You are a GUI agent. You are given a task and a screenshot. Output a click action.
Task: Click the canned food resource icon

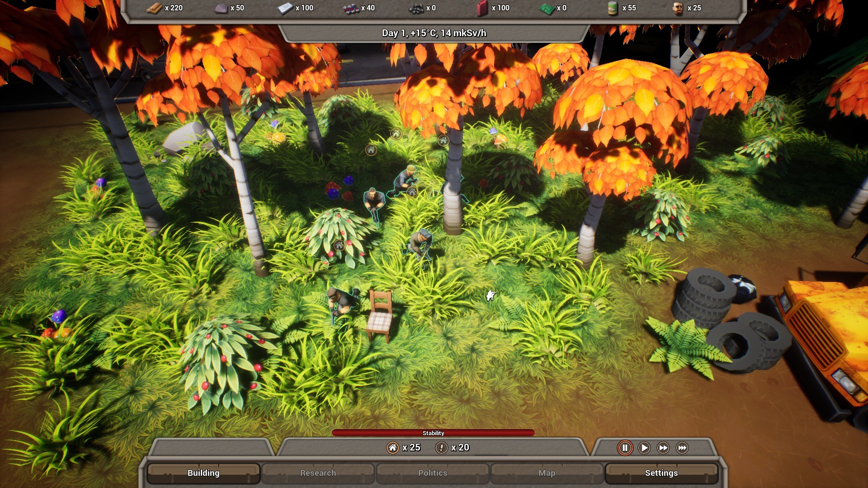[612, 8]
